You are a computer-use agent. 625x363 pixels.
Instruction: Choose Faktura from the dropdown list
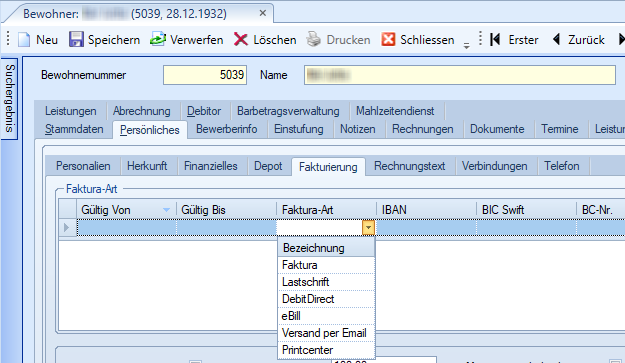326,265
